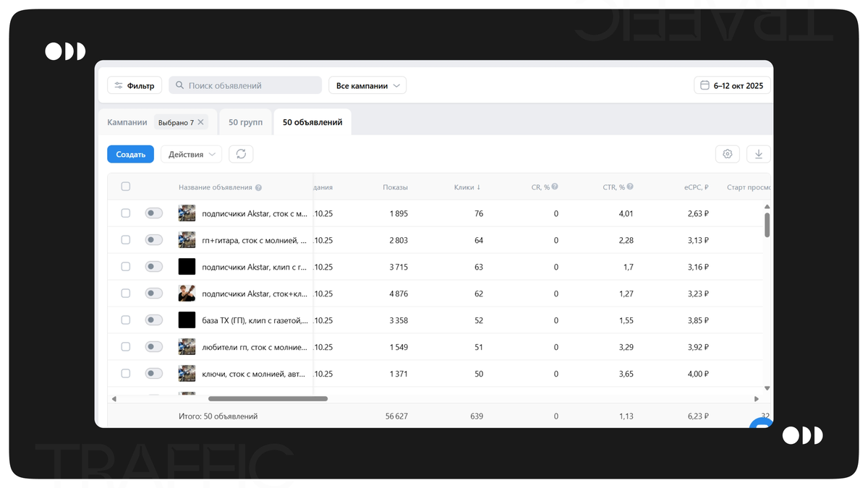The height and width of the screenshot is (488, 868).
Task: Sort by Клики column arrow
Action: (x=479, y=187)
